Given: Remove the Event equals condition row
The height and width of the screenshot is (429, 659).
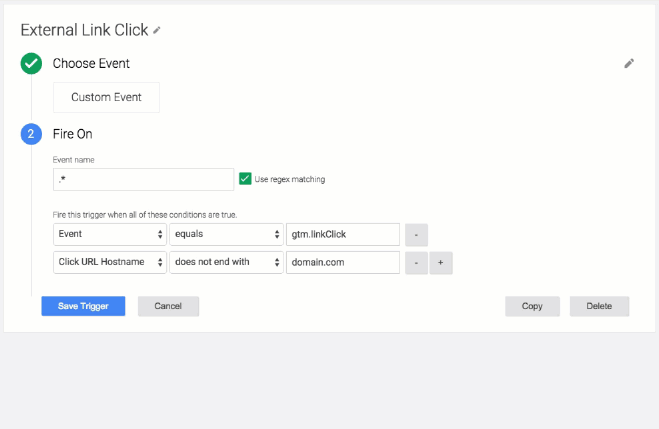Looking at the screenshot, I should [x=416, y=235].
